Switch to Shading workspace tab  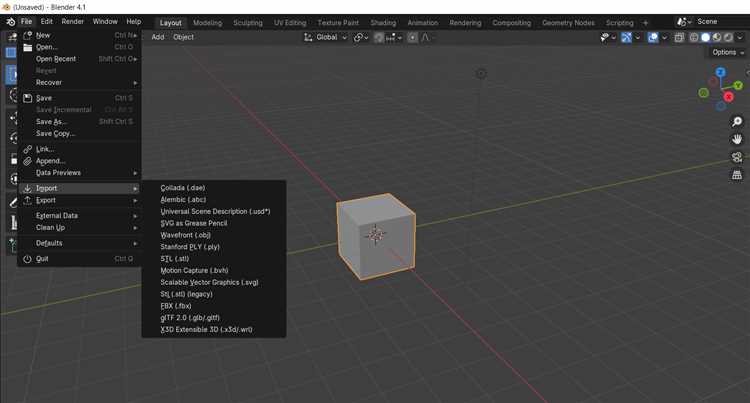click(x=383, y=23)
